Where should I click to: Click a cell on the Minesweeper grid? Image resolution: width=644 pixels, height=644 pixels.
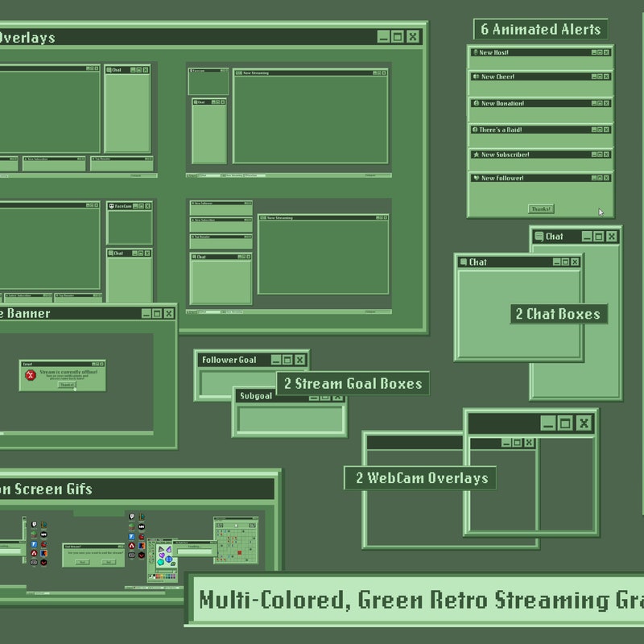point(239,546)
